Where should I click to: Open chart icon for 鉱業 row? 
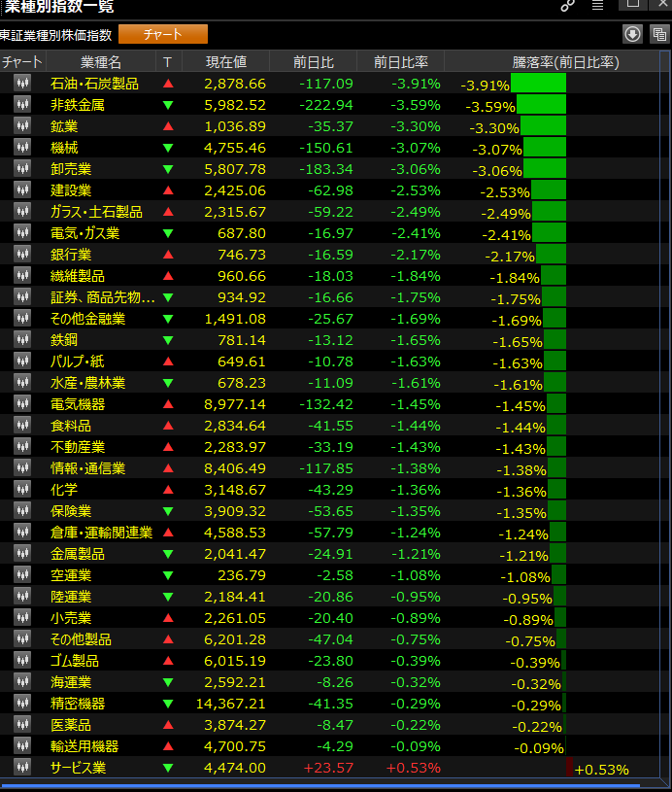point(22,125)
